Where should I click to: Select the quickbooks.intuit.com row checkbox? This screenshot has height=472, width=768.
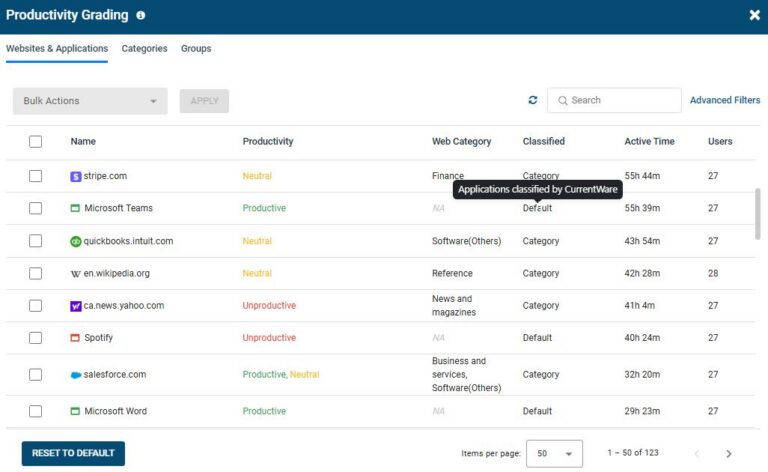tap(35, 241)
